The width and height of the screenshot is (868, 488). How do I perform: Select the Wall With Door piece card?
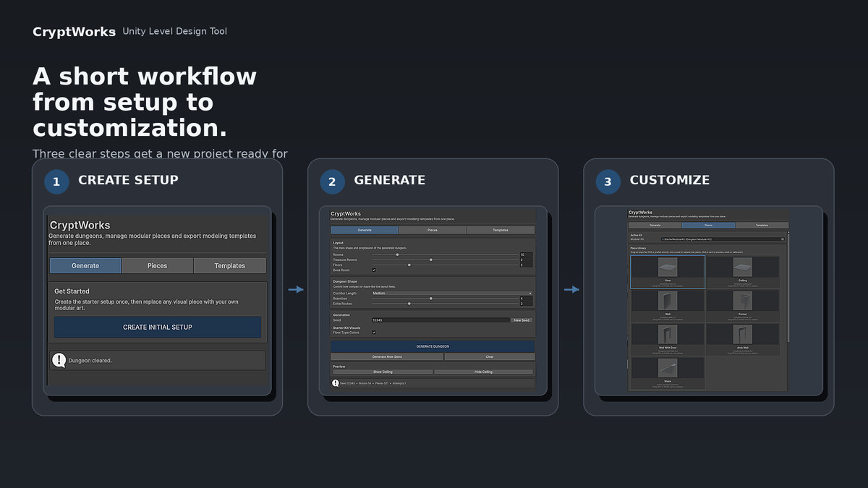click(x=668, y=339)
